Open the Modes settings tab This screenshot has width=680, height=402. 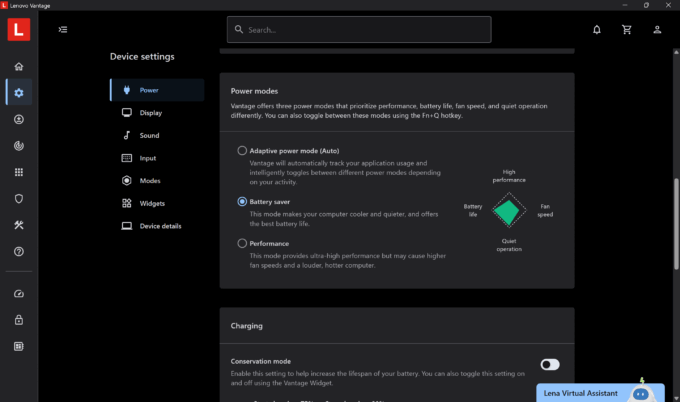[x=157, y=180]
